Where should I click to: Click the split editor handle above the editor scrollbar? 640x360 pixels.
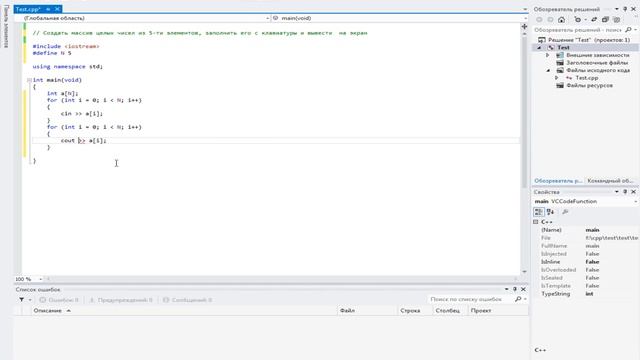coord(524,27)
